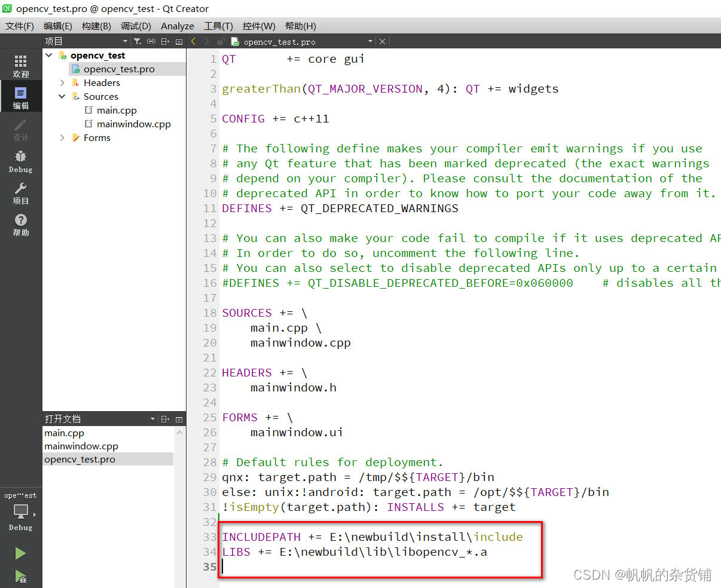Open the Help (帮助) mode
Viewport: 721px width, 588px height.
point(21,225)
